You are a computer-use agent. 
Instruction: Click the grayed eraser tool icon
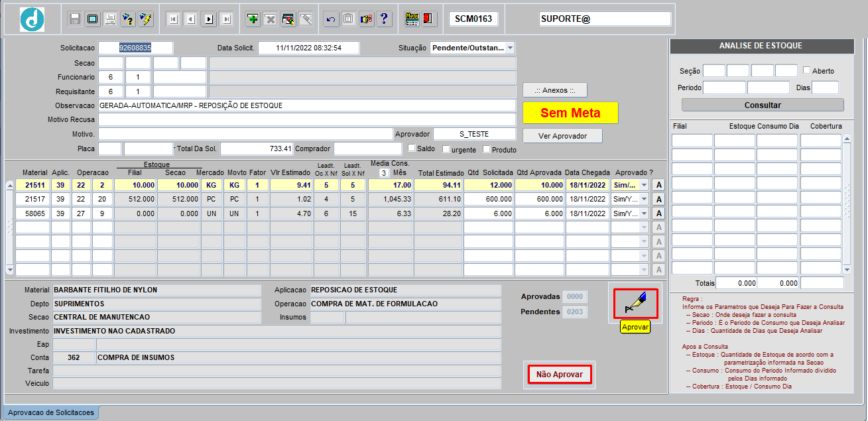306,19
